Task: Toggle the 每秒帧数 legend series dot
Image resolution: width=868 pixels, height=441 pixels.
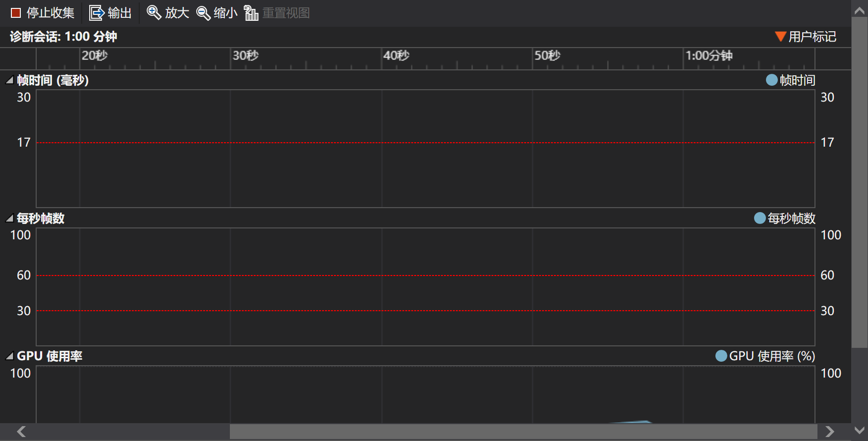Action: 759,218
